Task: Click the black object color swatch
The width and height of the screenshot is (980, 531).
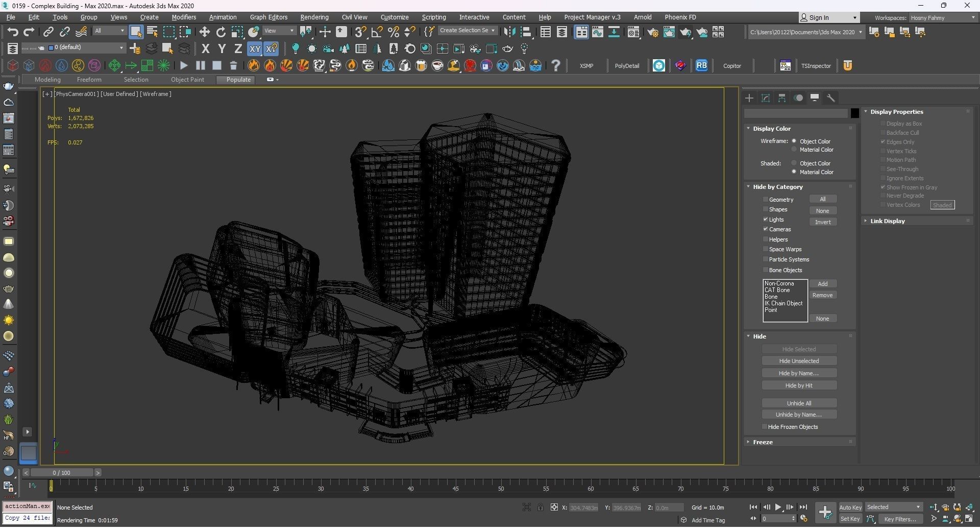Action: pos(854,113)
